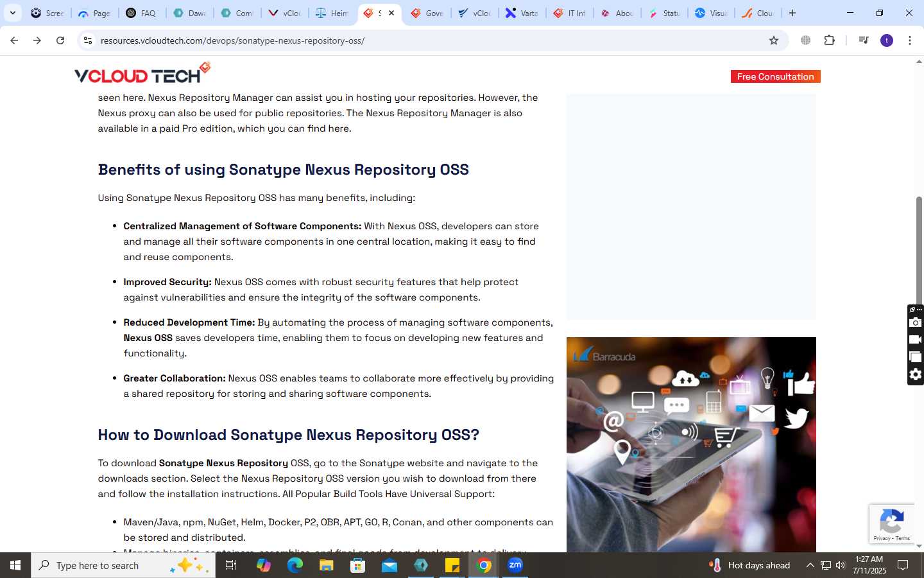Viewport: 924px width, 578px height.
Task: Click the bold 'Improved Security:' text
Action: pyautogui.click(x=167, y=282)
